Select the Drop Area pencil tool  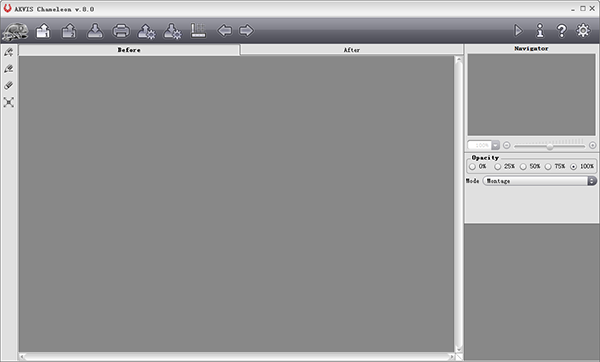point(9,69)
